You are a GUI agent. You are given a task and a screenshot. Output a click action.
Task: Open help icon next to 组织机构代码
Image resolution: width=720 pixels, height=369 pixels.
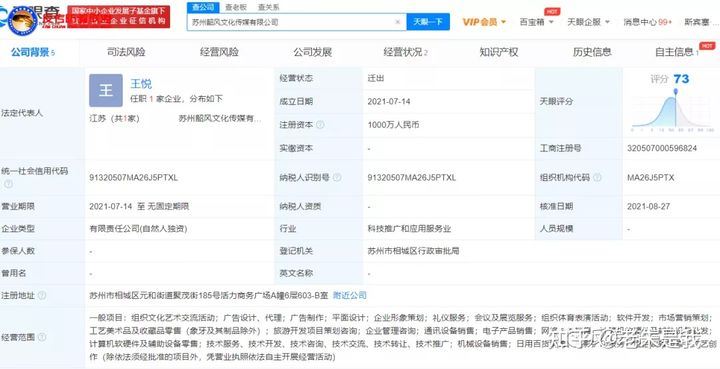597,177
